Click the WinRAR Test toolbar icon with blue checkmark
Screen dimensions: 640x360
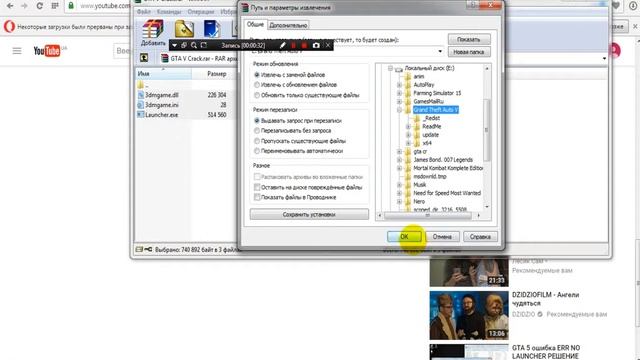pyautogui.click(x=211, y=29)
